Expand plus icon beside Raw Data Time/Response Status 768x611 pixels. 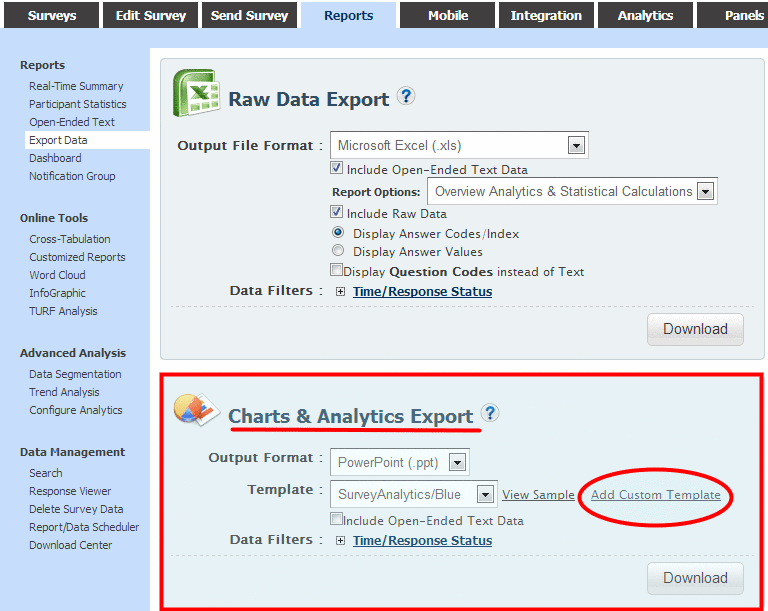(340, 292)
